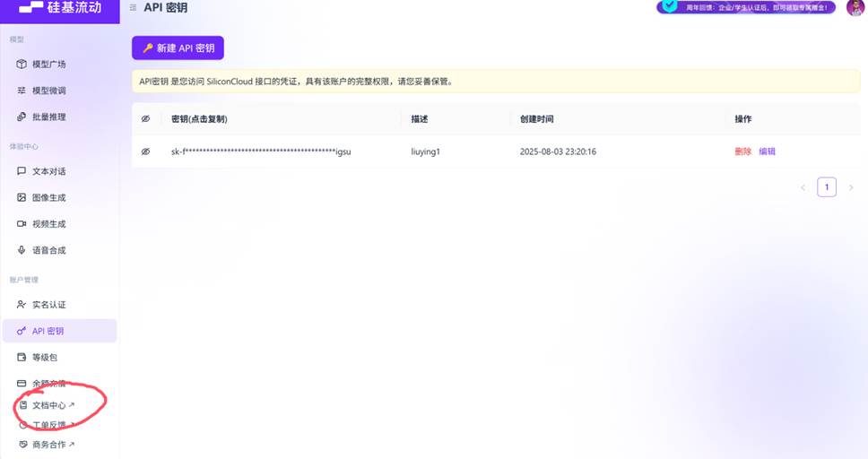This screenshot has height=459, width=868.
Task: Open 文本对话 chat bubble icon
Action: point(22,171)
